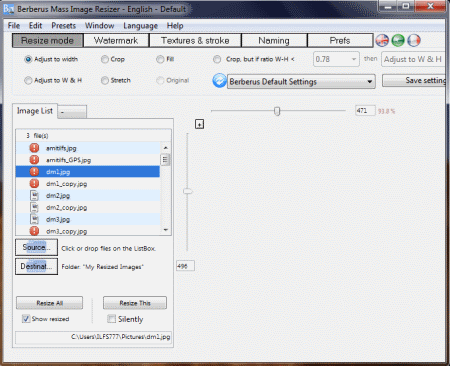Click the green arrow language icon
The width and height of the screenshot is (450, 366).
tap(398, 40)
